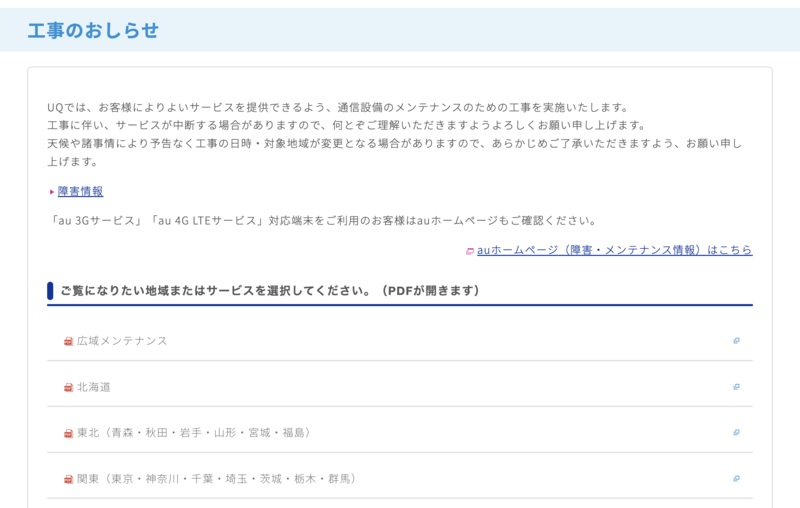The height and width of the screenshot is (508, 800).
Task: Click new-window icon on 北海道 row
Action: click(736, 387)
